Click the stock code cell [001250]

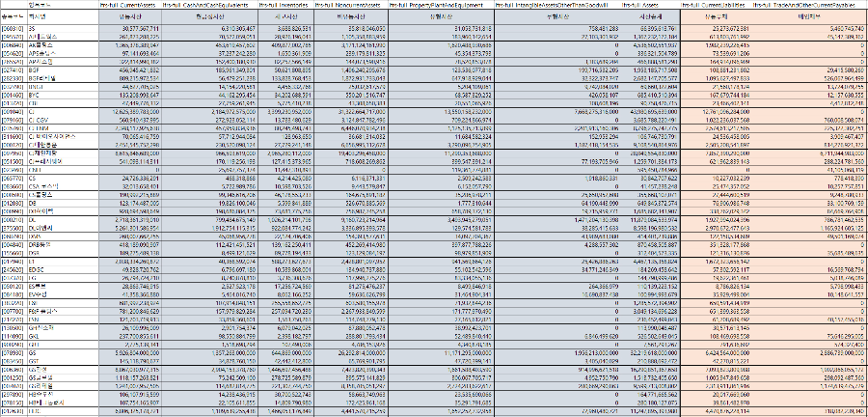click(14, 376)
